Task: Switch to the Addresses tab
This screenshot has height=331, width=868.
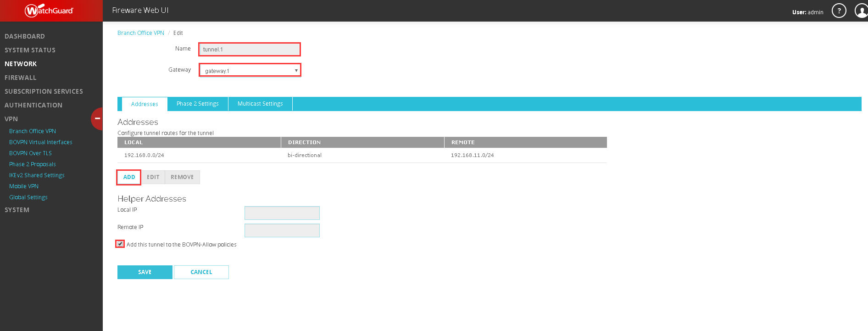Action: (145, 104)
